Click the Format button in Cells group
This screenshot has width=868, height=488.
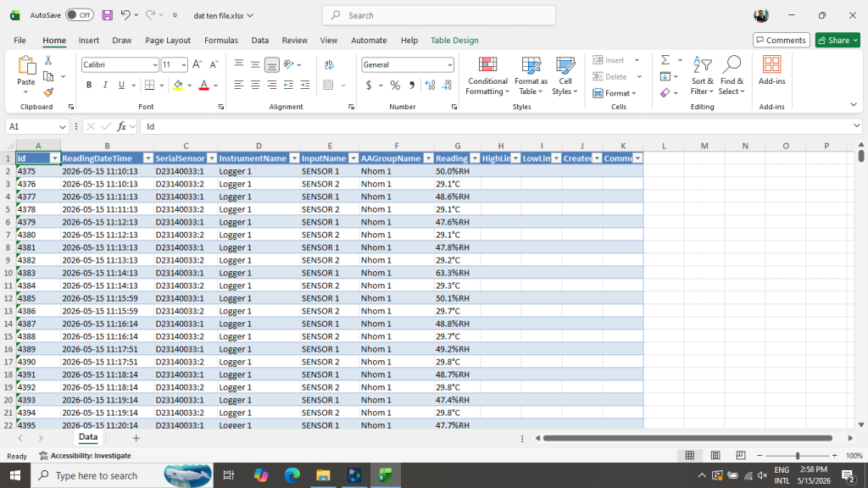tap(614, 93)
